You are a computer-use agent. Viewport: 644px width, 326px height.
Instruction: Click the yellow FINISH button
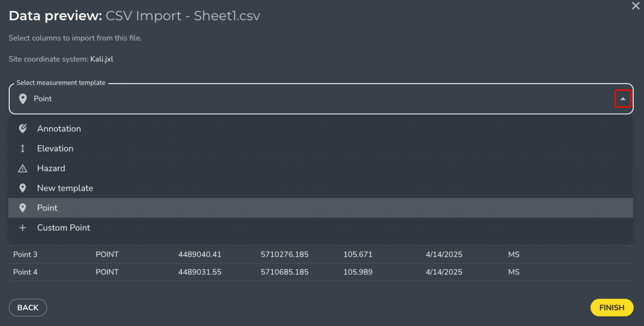click(612, 308)
